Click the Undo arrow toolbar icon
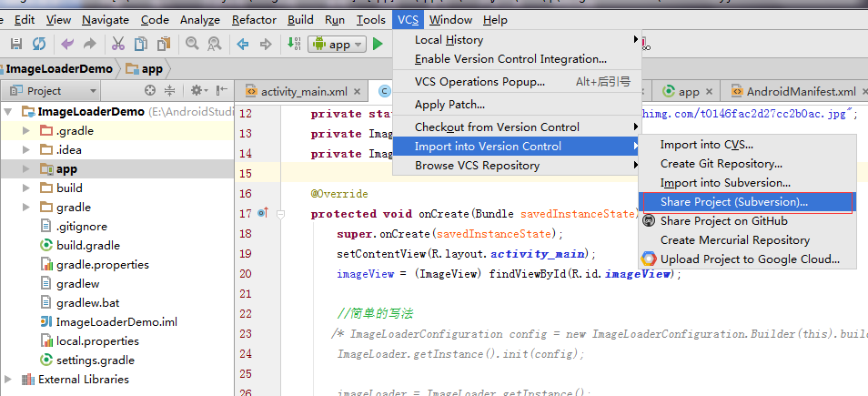Viewport: 868px width, 396px height. pyautogui.click(x=67, y=44)
